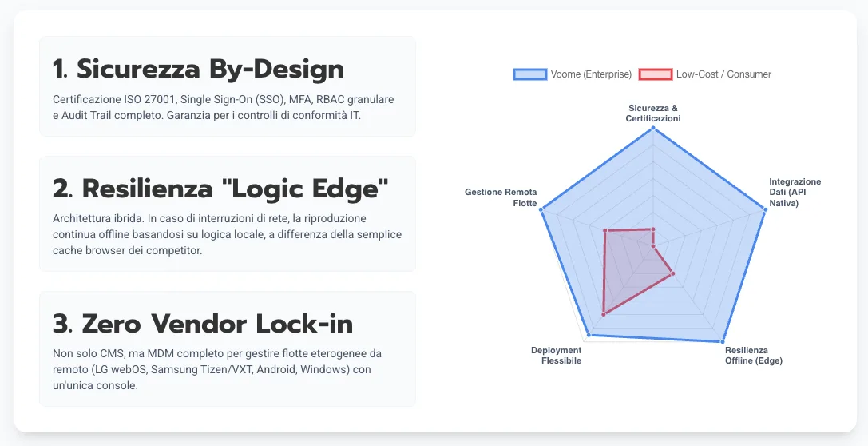Click the red data point on Resilienza Offline axis
The image size is (868, 446).
[x=673, y=274]
